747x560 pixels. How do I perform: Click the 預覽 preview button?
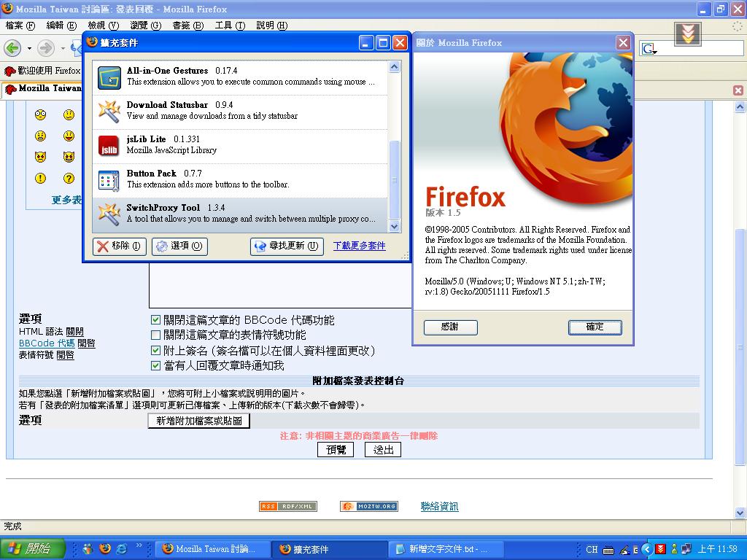pyautogui.click(x=336, y=449)
